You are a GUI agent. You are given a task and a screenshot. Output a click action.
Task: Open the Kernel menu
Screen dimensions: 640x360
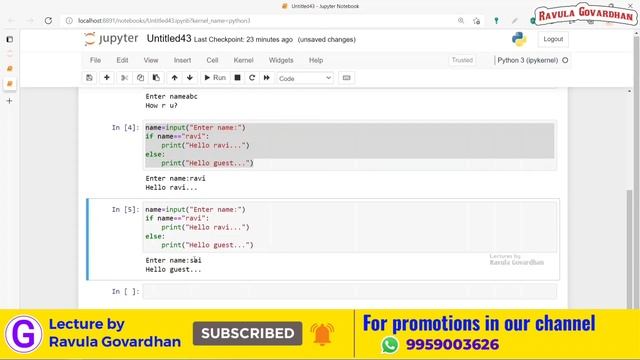pyautogui.click(x=243, y=60)
